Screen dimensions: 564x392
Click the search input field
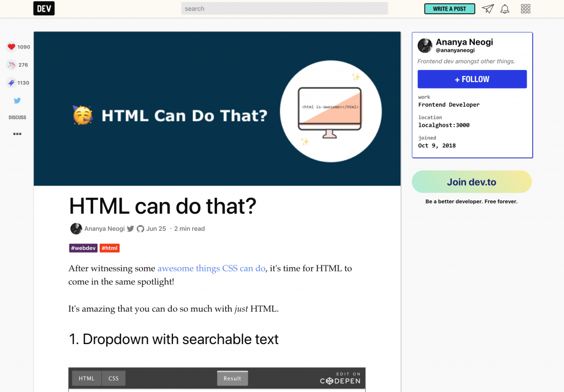click(285, 8)
